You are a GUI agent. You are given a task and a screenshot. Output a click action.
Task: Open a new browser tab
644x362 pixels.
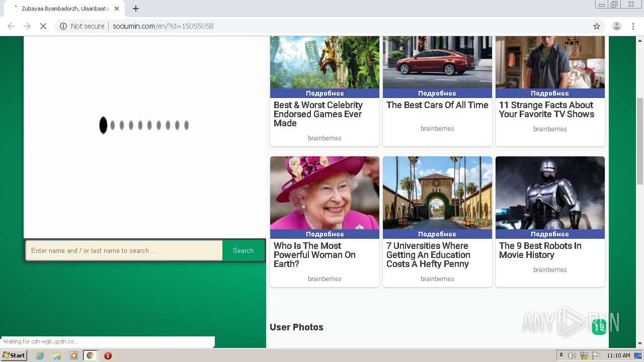click(x=136, y=9)
